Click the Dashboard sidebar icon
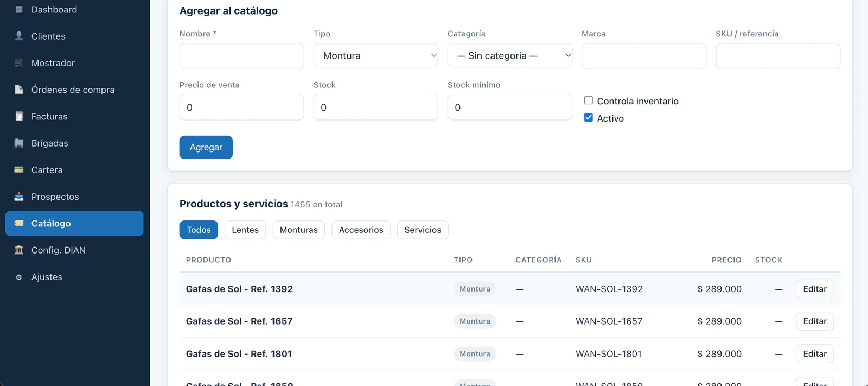Image resolution: width=868 pixels, height=386 pixels. click(x=19, y=10)
